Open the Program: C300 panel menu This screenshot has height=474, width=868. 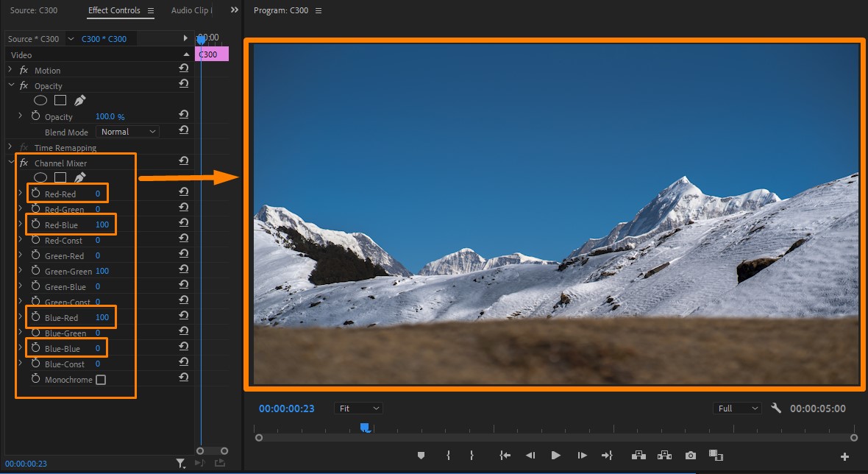pos(319,10)
